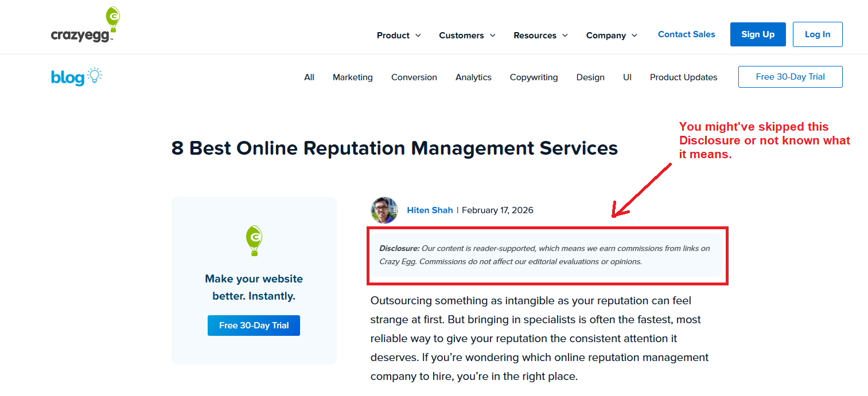This screenshot has height=396, width=868.
Task: Select the UI blog category
Action: 628,77
